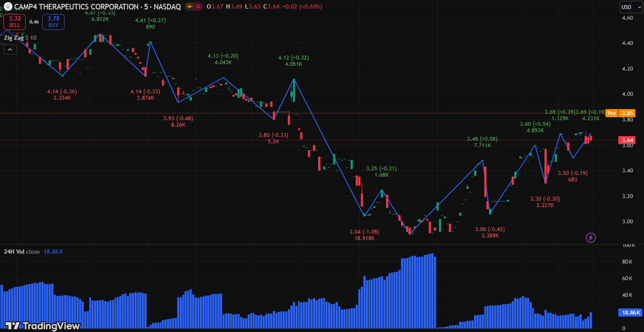Click the red 3.32 SELL button
The height and width of the screenshot is (332, 644).
point(13,21)
